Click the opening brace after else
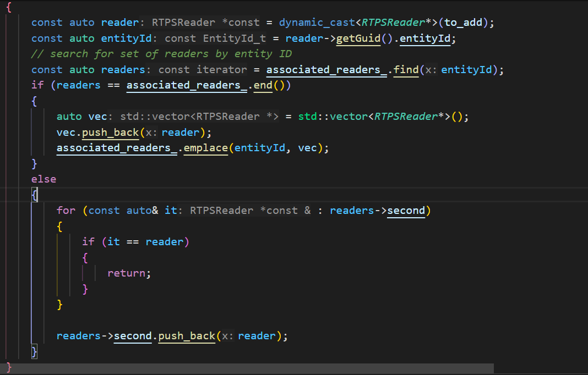 35,195
